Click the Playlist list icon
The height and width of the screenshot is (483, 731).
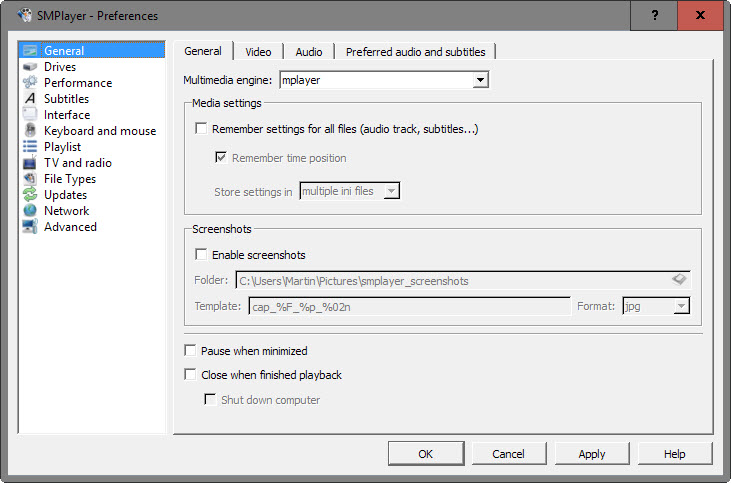[30, 146]
